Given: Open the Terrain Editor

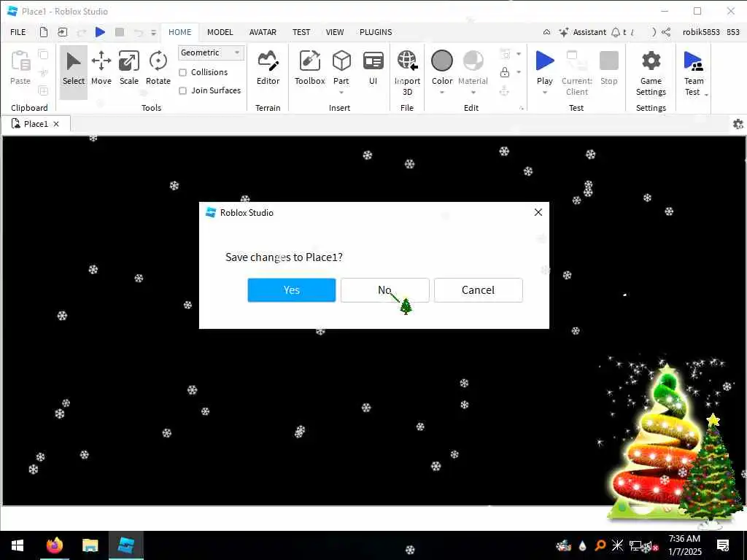Looking at the screenshot, I should pyautogui.click(x=268, y=69).
